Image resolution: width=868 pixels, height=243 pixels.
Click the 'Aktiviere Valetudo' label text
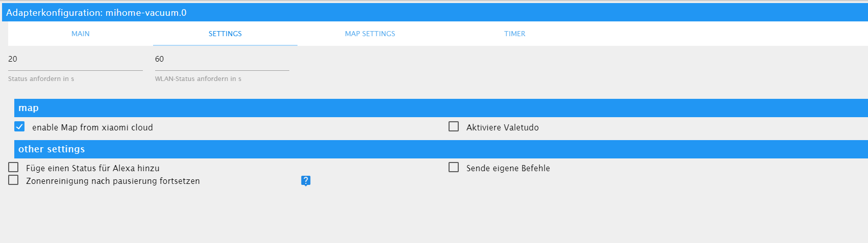(x=502, y=127)
